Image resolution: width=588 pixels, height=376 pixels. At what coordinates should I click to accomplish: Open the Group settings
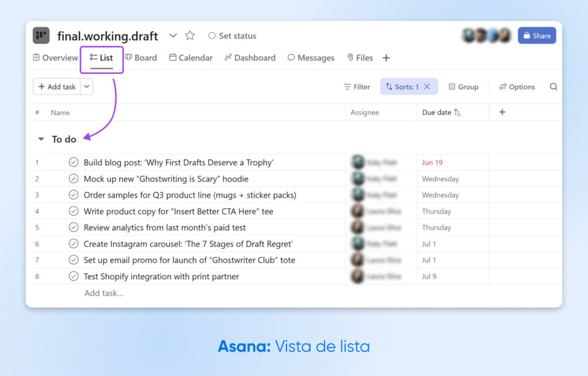coord(463,86)
